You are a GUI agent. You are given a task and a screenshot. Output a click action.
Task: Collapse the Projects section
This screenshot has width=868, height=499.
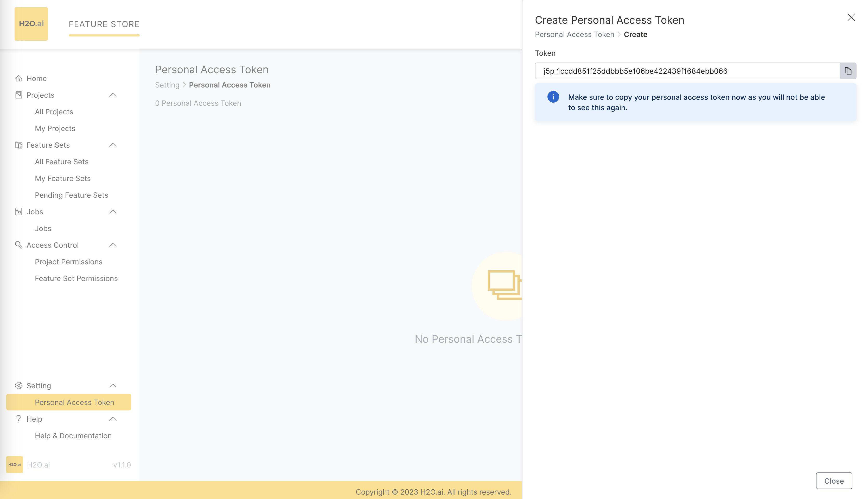click(113, 95)
